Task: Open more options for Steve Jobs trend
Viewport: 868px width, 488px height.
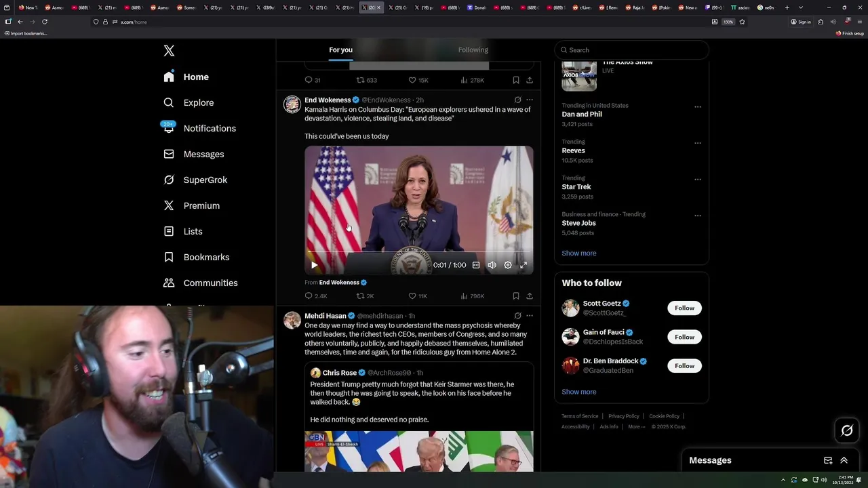Action: tap(697, 216)
